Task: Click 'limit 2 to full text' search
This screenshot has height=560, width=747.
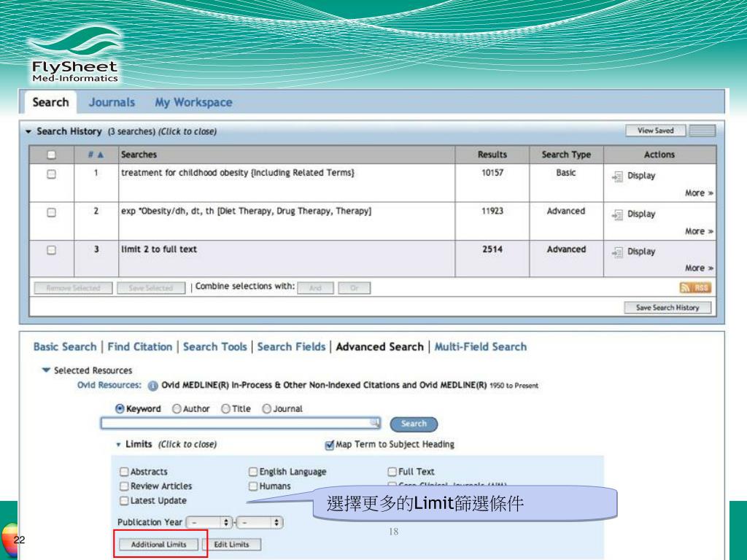Action: pos(158,249)
